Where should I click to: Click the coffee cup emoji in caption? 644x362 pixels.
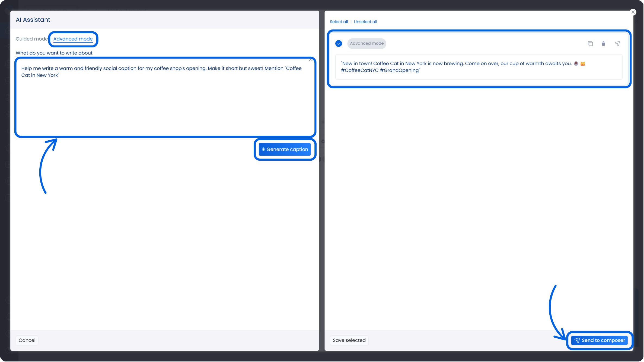click(x=576, y=64)
